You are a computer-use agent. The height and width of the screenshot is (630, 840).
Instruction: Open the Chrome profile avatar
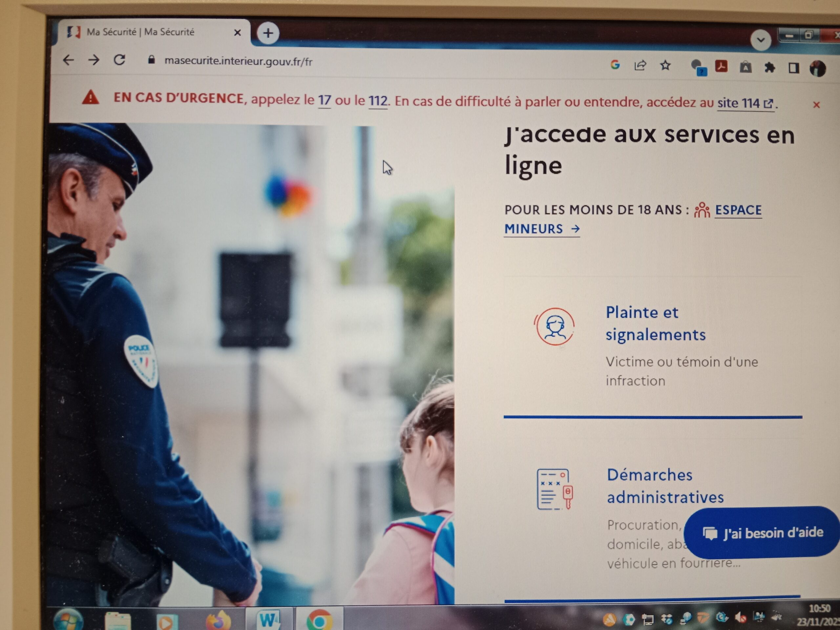818,69
